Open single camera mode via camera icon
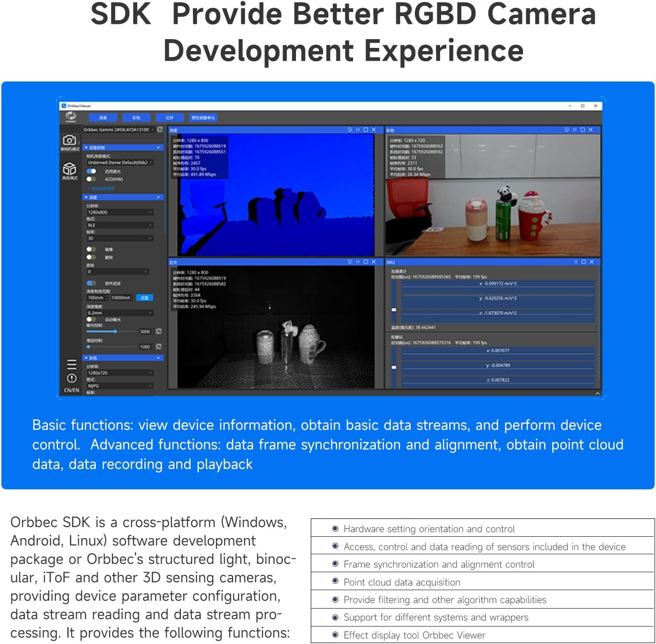Screen dimensions: 656x644 (x=69, y=140)
